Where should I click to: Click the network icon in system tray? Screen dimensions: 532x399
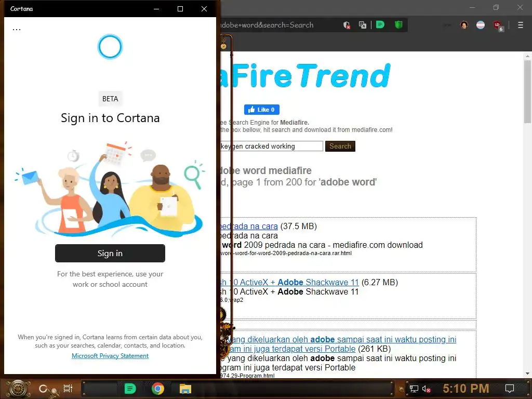(414, 389)
